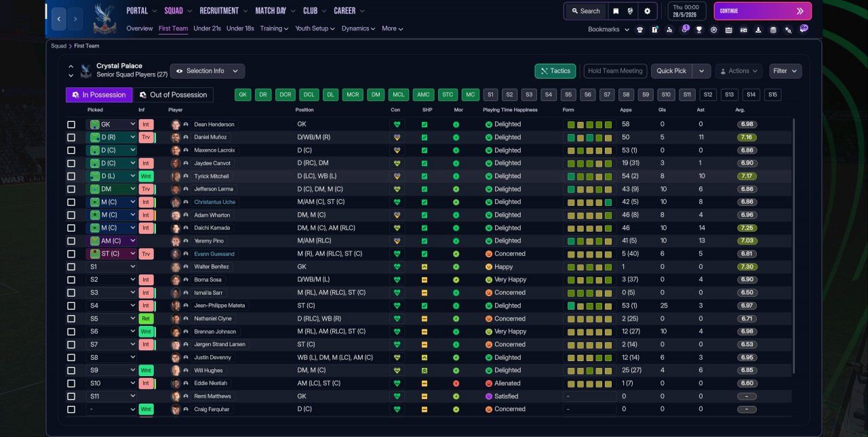
Task: Click the Hold Team Meeting button
Action: click(x=615, y=71)
